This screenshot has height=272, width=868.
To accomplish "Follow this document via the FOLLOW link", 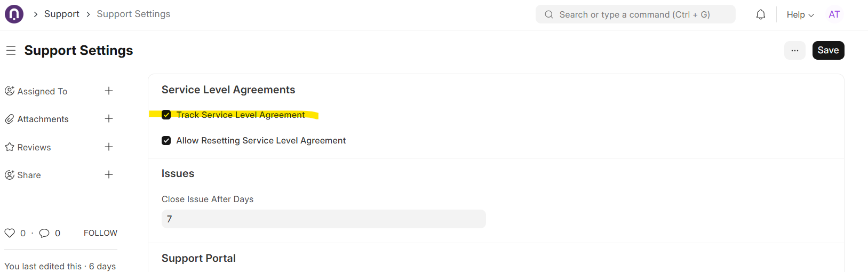I will 100,233.
